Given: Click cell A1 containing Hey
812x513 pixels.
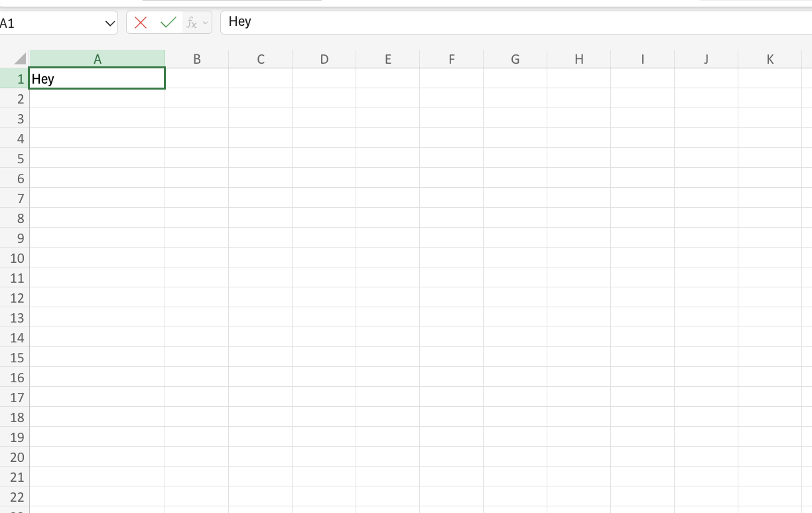Looking at the screenshot, I should coord(98,78).
